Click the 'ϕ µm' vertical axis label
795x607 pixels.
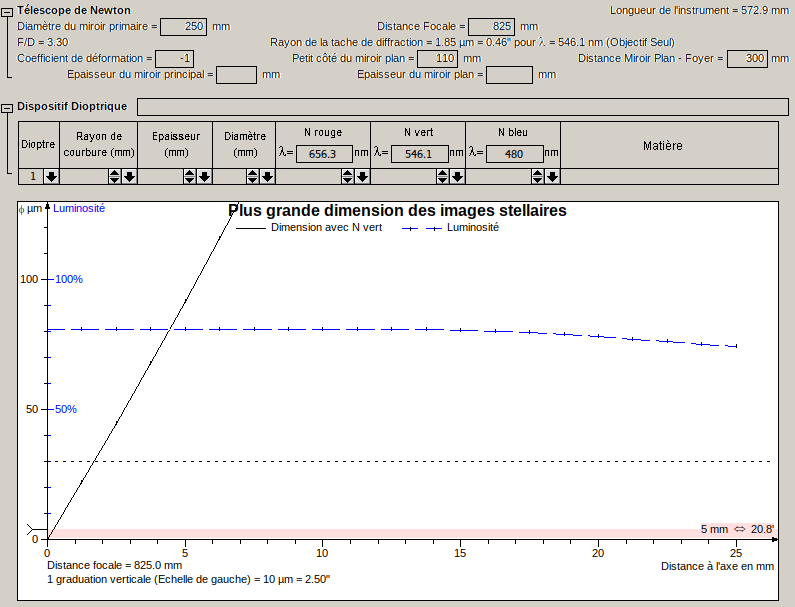pos(30,209)
